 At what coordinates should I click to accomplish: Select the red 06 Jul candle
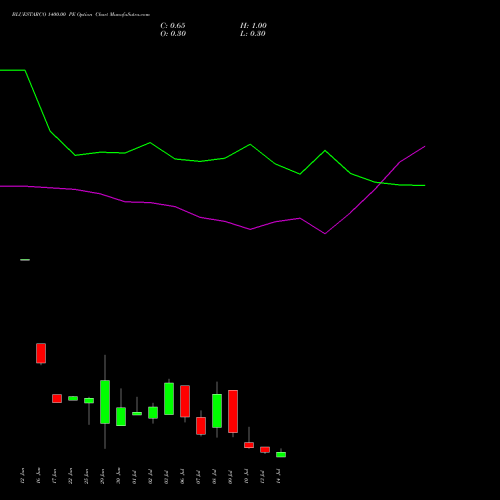(185, 401)
